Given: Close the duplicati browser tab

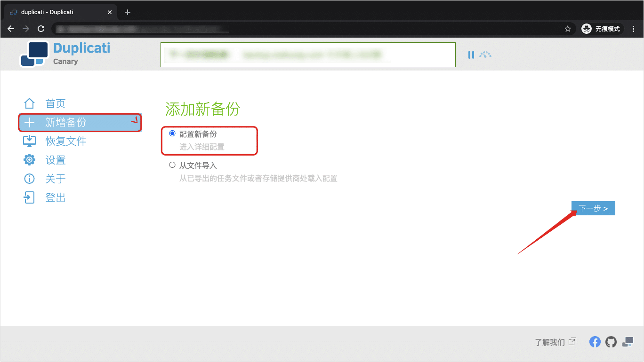Looking at the screenshot, I should 110,12.
